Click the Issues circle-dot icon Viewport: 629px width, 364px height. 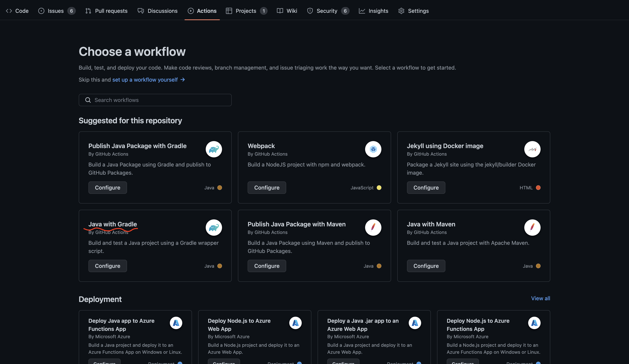coord(41,11)
